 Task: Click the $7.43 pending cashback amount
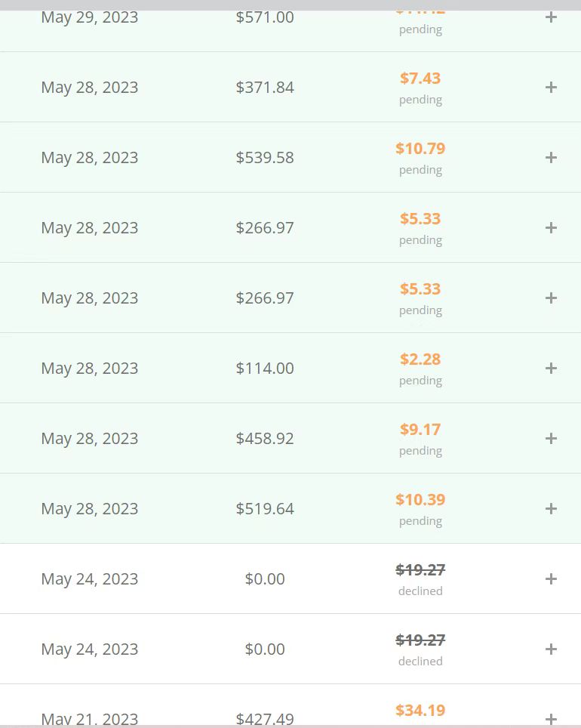tap(420, 79)
